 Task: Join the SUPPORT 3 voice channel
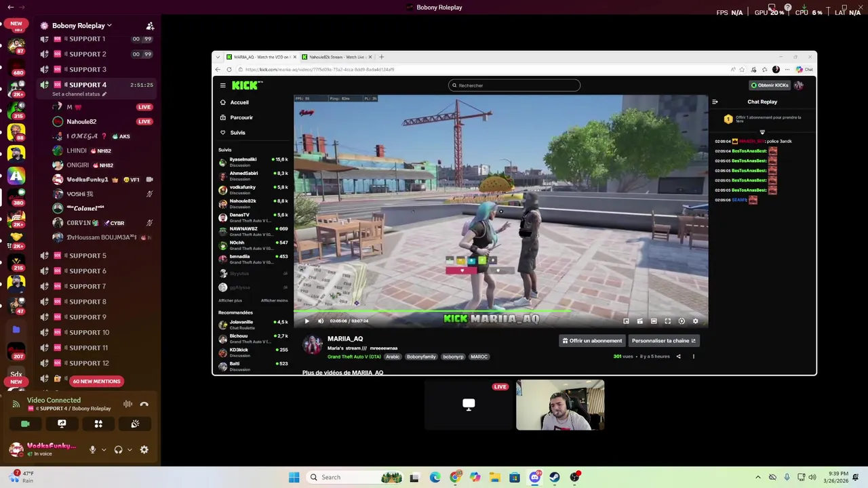tap(95, 69)
